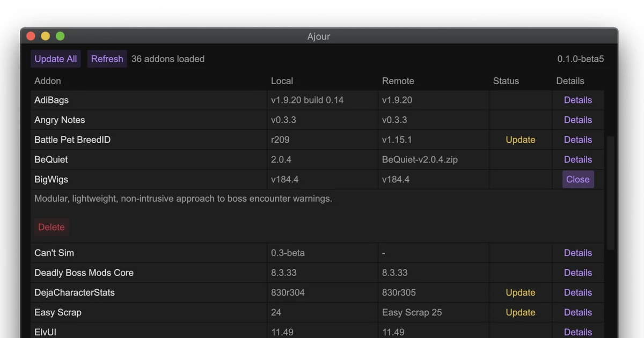Close the expanded BigWigs details
The width and height of the screenshot is (644, 338).
[x=578, y=179]
